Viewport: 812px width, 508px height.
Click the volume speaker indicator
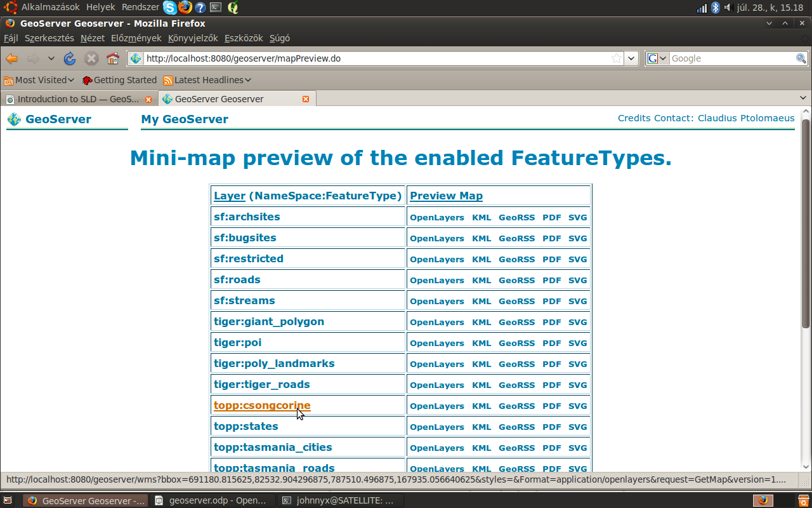pyautogui.click(x=728, y=8)
